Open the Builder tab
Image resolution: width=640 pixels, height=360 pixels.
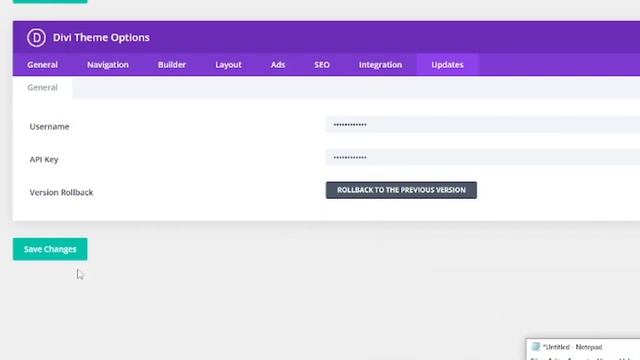[x=172, y=64]
